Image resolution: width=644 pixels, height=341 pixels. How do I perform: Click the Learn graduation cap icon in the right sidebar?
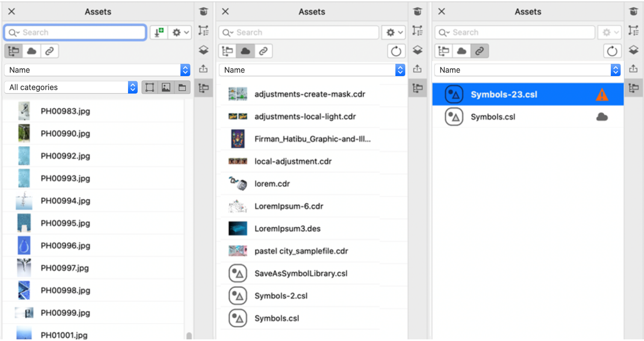tap(633, 12)
